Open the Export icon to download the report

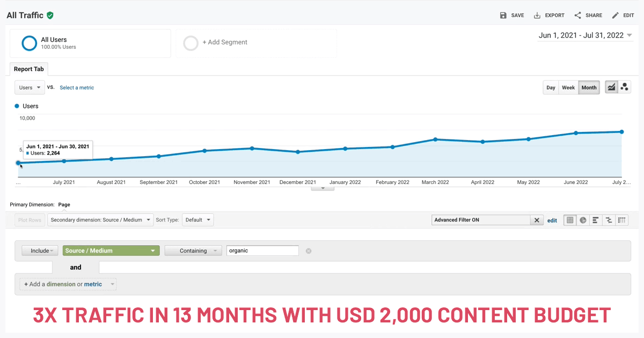pos(537,15)
